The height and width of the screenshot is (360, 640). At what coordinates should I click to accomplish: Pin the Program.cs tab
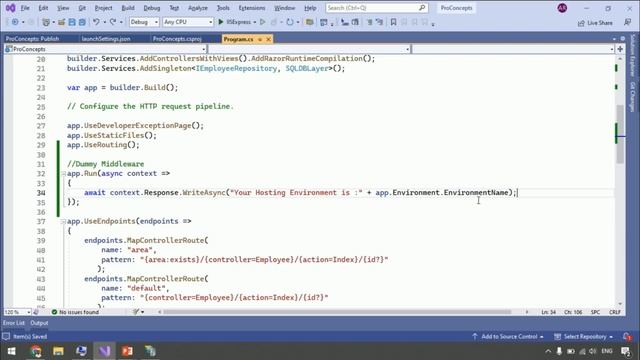[260, 39]
